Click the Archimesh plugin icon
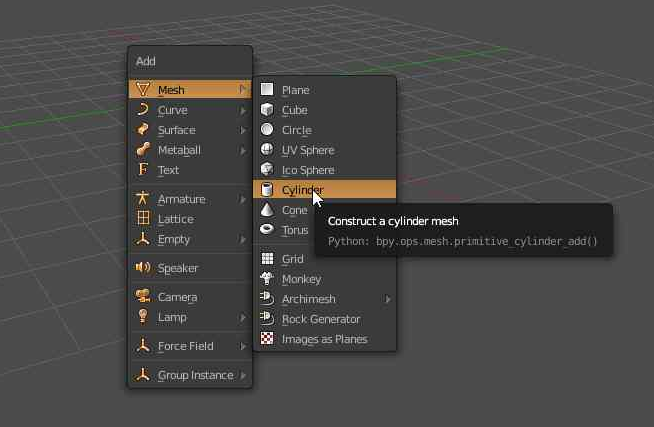The image size is (654, 427). point(267,298)
